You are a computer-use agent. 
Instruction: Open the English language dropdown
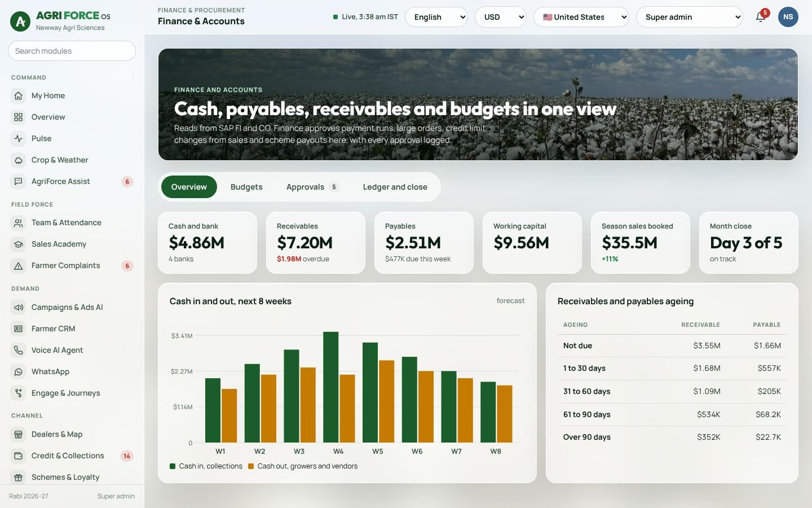pos(436,17)
